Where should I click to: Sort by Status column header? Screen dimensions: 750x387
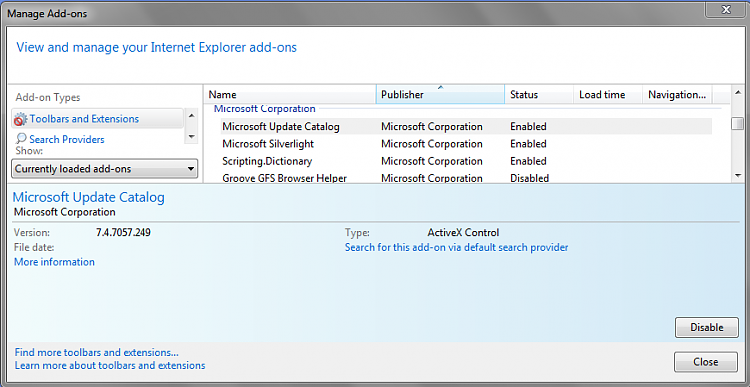(x=539, y=95)
